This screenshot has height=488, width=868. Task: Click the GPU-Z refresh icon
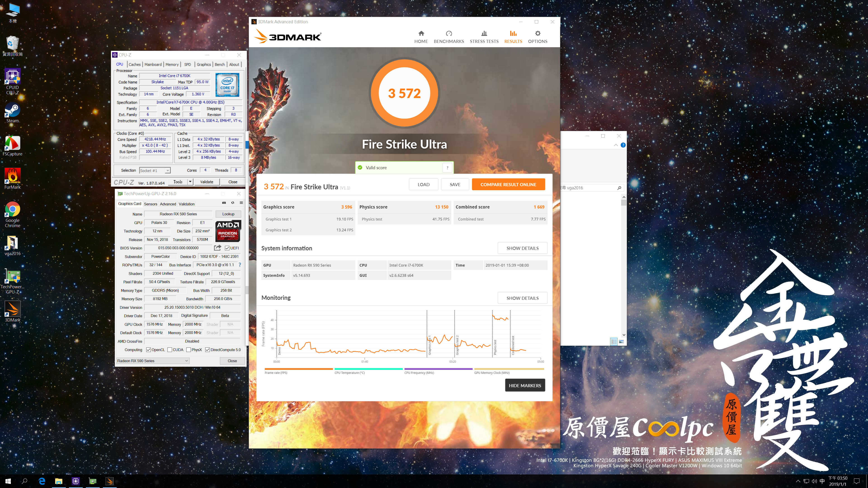(233, 203)
